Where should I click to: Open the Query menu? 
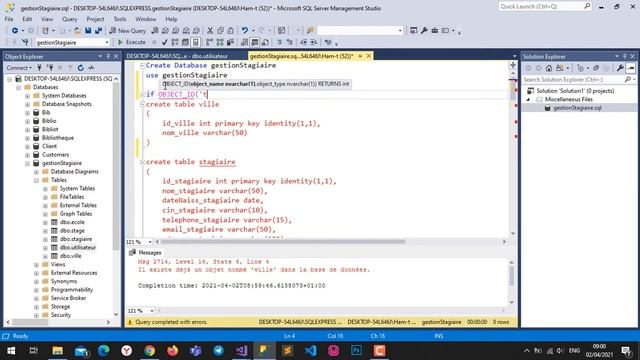pyautogui.click(x=69, y=19)
